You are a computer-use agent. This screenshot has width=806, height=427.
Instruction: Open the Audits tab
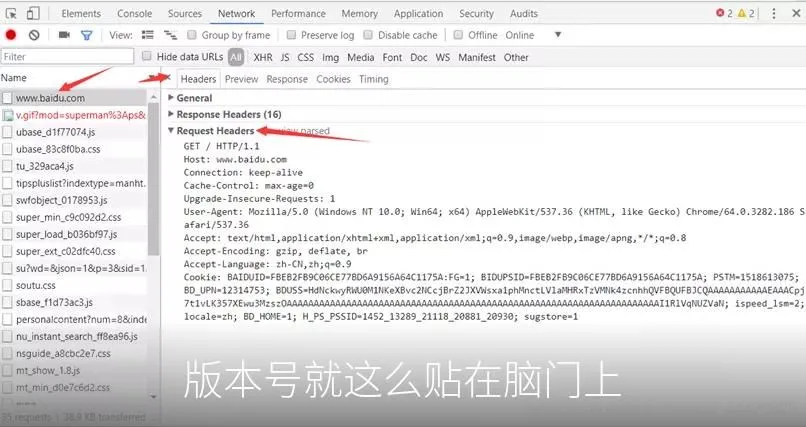click(x=524, y=13)
